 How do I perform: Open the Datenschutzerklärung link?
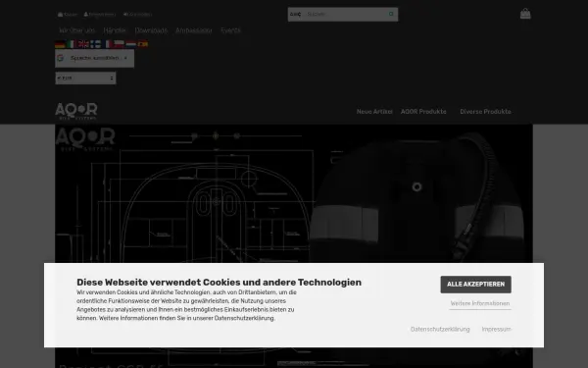[x=440, y=330]
